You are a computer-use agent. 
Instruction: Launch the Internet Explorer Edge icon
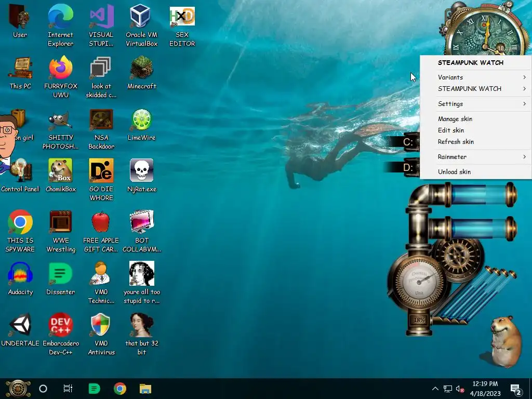[x=60, y=16]
